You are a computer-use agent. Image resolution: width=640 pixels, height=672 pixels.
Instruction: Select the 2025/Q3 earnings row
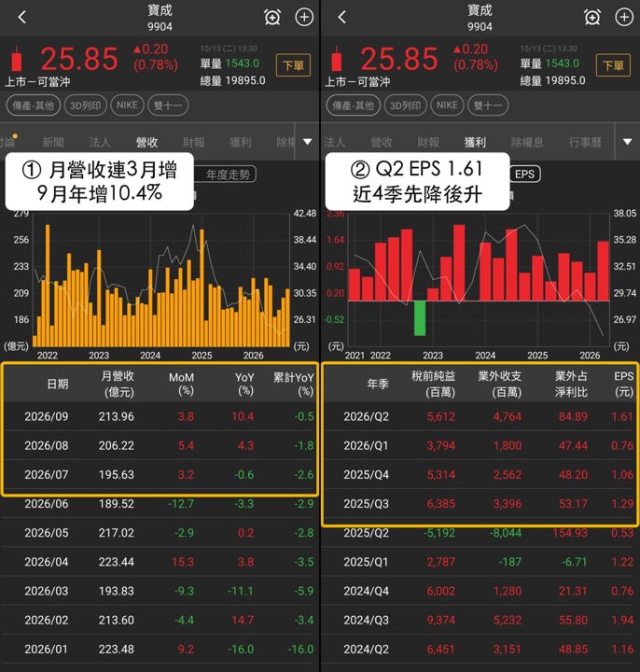[480, 504]
